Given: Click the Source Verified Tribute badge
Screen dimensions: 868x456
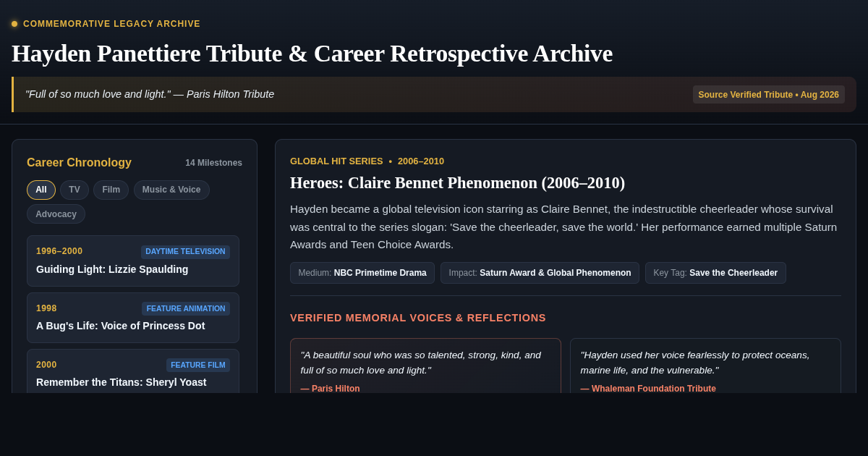Looking at the screenshot, I should (x=769, y=95).
